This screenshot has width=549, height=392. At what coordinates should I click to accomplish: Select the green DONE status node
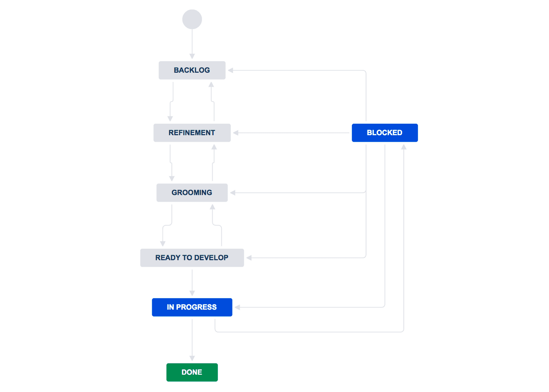[192, 372]
